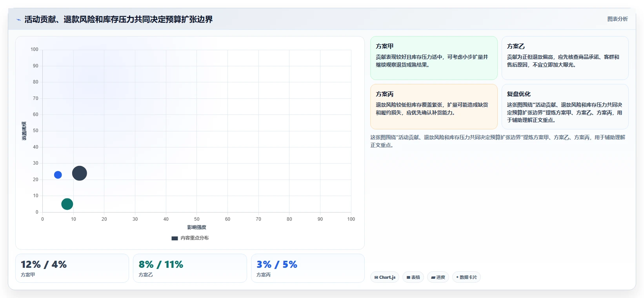
Task: Open the 复盘优化 card
Action: click(565, 107)
